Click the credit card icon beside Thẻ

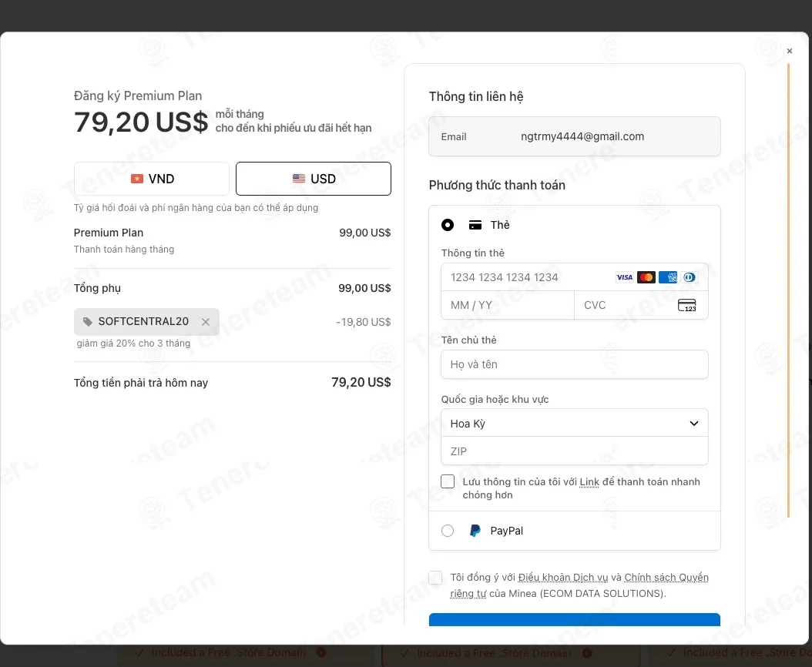(475, 225)
